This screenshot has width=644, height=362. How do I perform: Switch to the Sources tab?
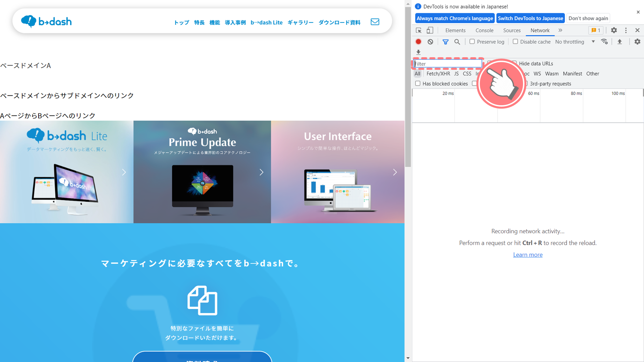[x=512, y=30]
